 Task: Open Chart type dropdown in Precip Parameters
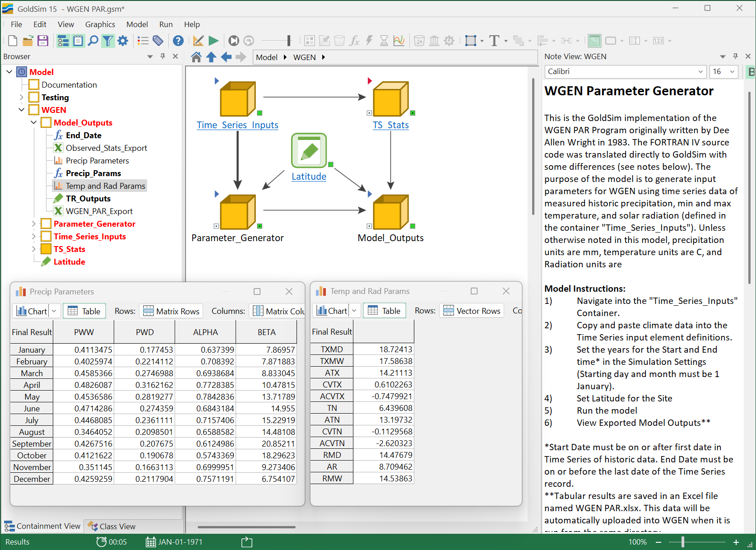pyautogui.click(x=54, y=311)
